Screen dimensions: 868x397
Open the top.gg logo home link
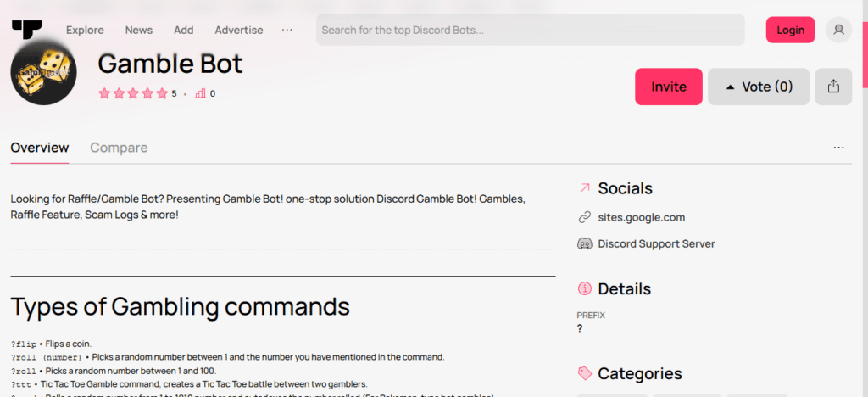[27, 30]
